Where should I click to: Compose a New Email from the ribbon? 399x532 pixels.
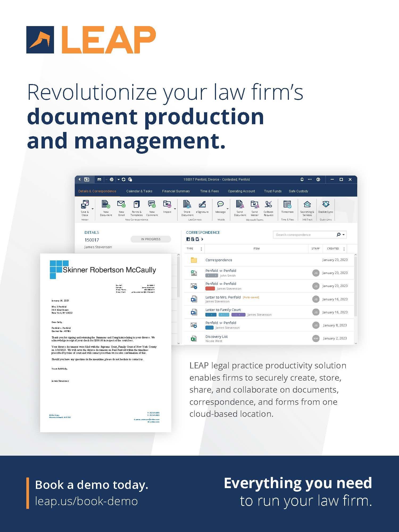click(121, 208)
